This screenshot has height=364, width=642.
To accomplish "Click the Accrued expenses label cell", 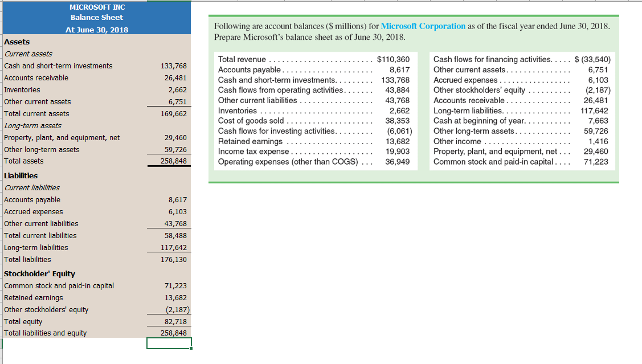I will click(x=34, y=212).
